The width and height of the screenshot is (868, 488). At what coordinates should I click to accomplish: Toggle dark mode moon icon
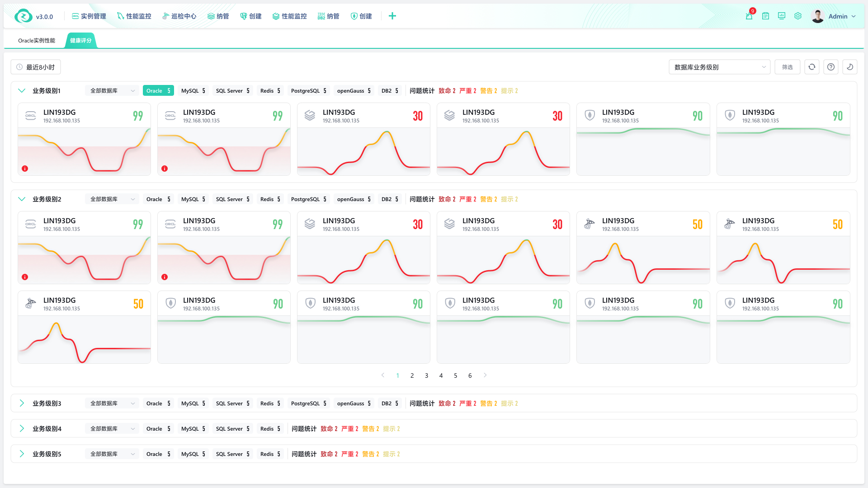click(x=850, y=67)
